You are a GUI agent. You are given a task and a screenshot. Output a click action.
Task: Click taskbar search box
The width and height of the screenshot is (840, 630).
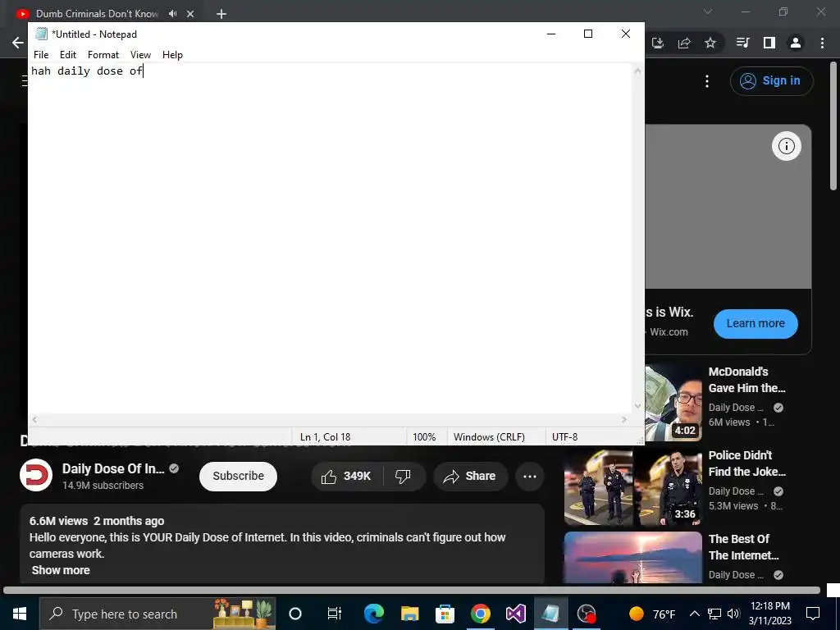(x=157, y=614)
